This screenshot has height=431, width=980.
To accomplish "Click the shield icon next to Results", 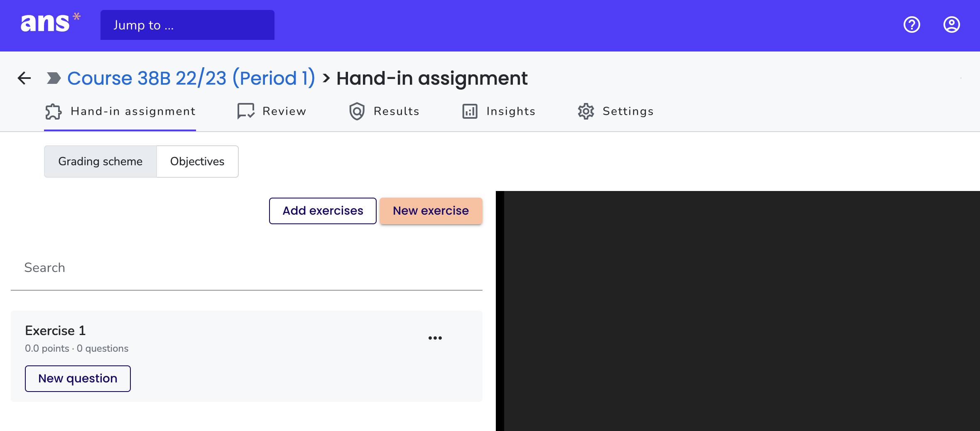I will pyautogui.click(x=358, y=111).
